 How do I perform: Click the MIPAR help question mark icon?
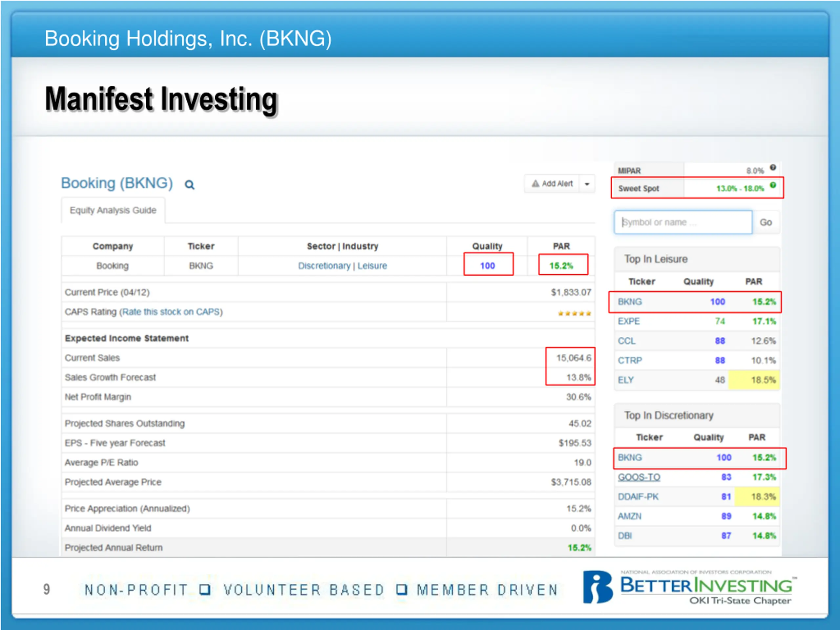773,167
